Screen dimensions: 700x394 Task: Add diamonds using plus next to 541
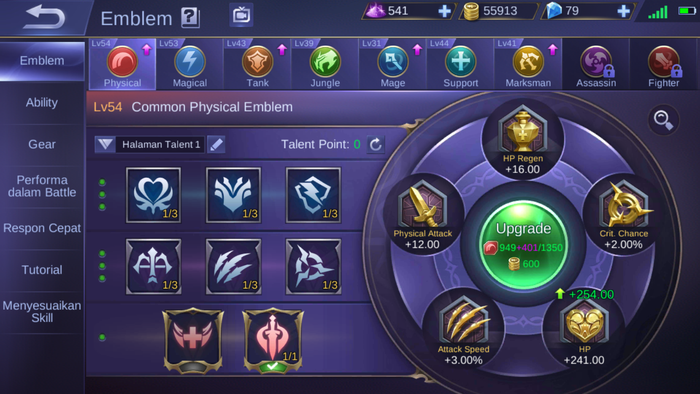(x=444, y=11)
